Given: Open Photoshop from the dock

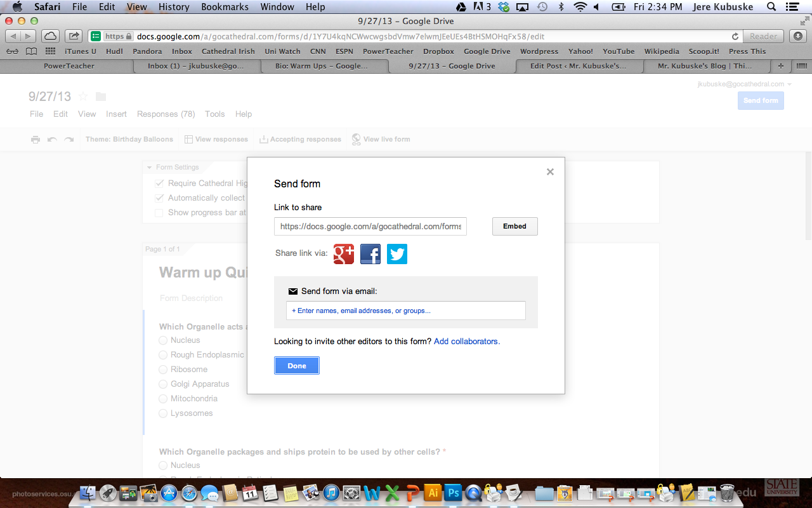Looking at the screenshot, I should [453, 492].
